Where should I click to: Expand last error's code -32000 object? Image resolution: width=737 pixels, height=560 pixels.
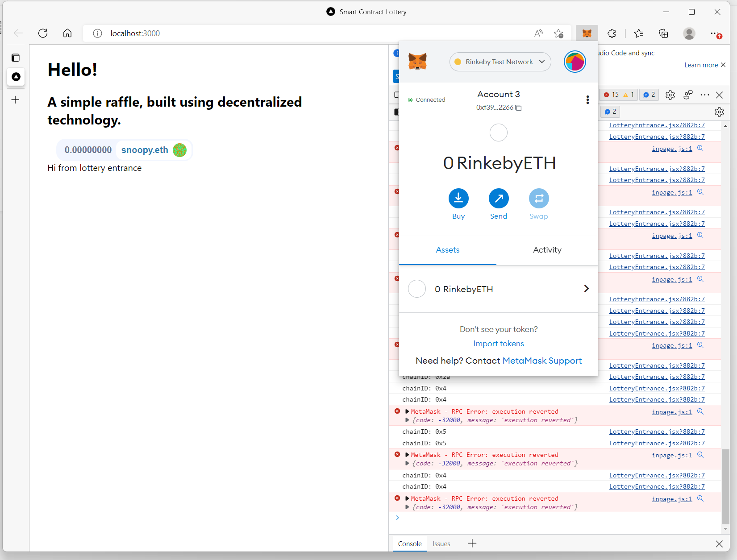click(407, 507)
